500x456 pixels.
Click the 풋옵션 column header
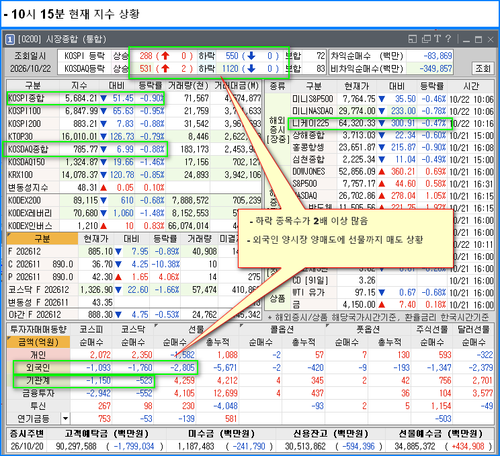pos(368,329)
